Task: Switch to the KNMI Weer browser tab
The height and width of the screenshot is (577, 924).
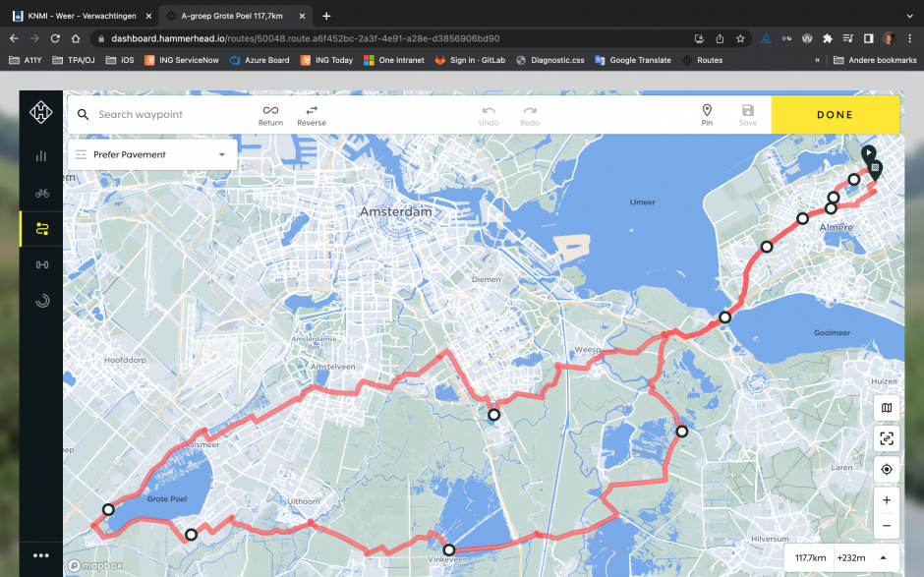Action: click(77, 16)
